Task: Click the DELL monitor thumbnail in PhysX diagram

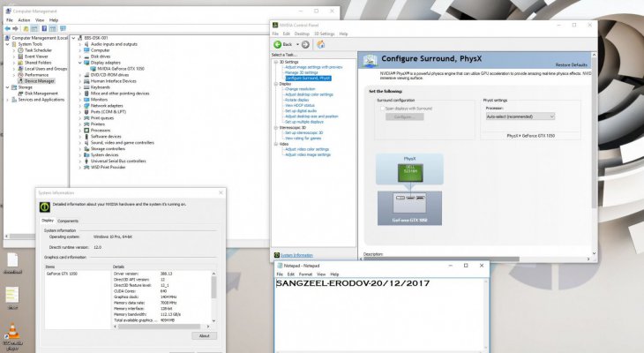Action: pos(410,172)
